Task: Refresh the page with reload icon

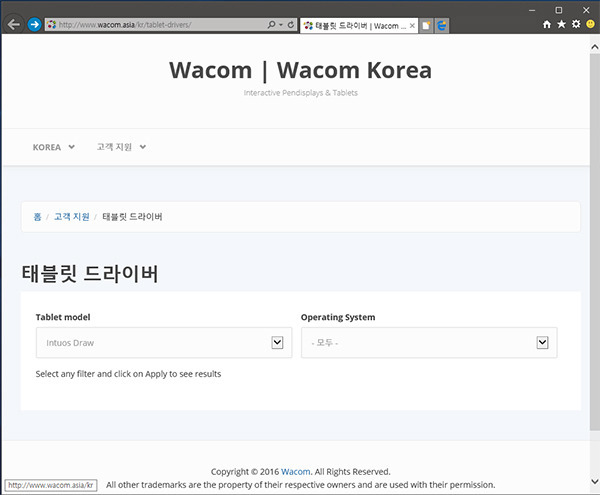Action: pyautogui.click(x=291, y=25)
